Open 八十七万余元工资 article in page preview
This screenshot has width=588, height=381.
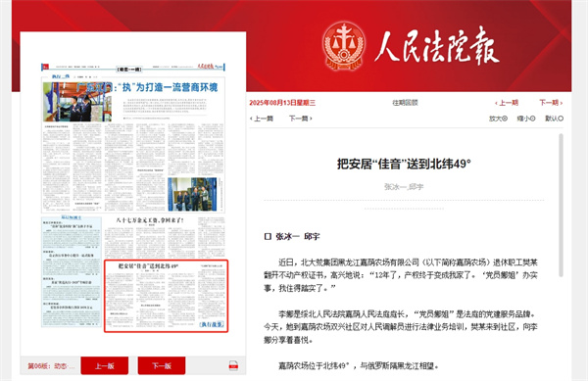pyautogui.click(x=150, y=220)
